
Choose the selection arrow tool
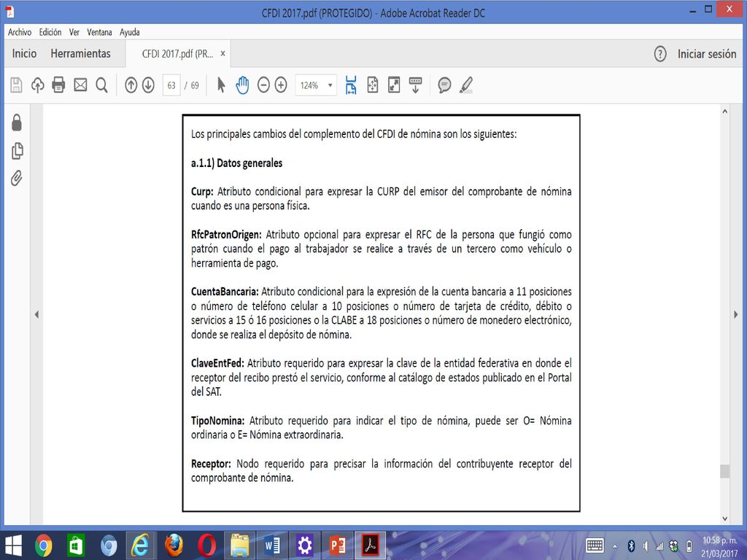click(221, 85)
